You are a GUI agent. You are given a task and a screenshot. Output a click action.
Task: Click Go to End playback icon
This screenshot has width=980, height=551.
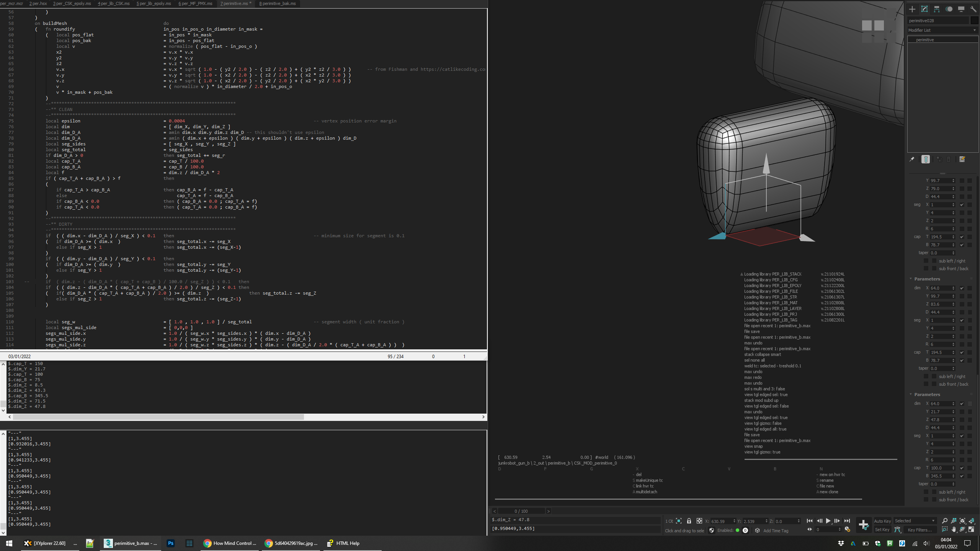tap(847, 521)
